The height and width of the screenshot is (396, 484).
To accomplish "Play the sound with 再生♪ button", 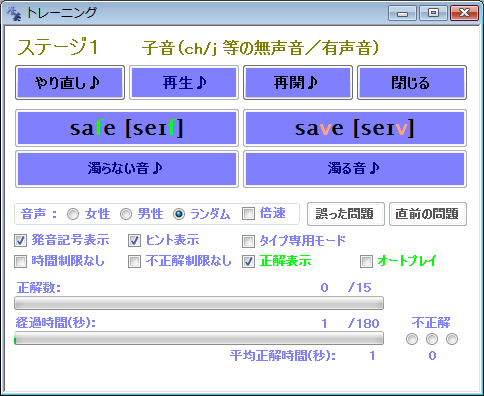I will coord(184,83).
